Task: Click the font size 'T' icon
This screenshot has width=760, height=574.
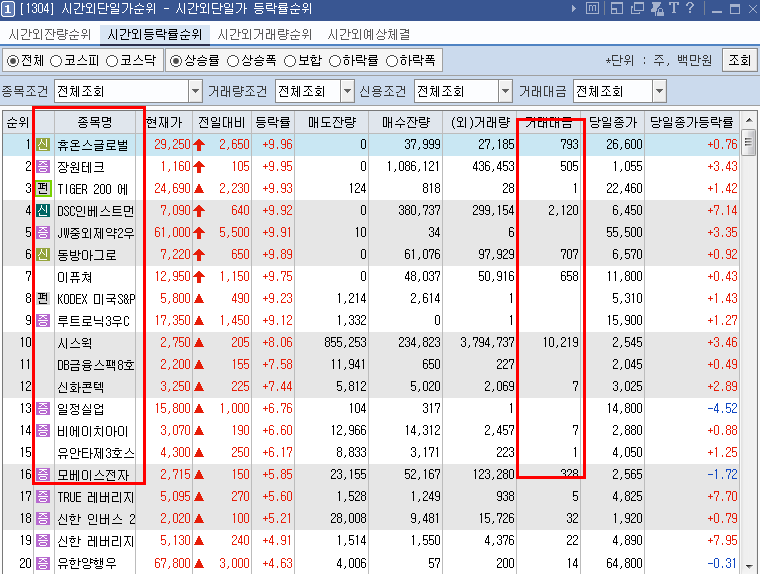Action: (674, 8)
